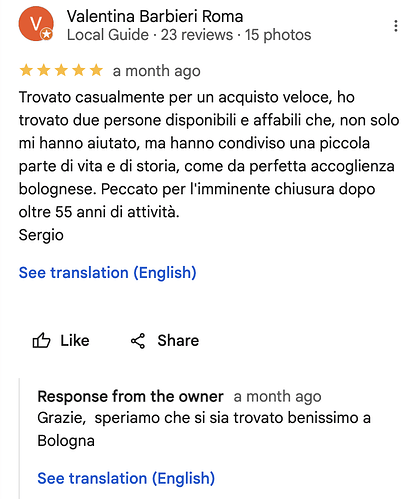Click the third yellow rating star
Screen dimensions: 420x499
click(61, 71)
